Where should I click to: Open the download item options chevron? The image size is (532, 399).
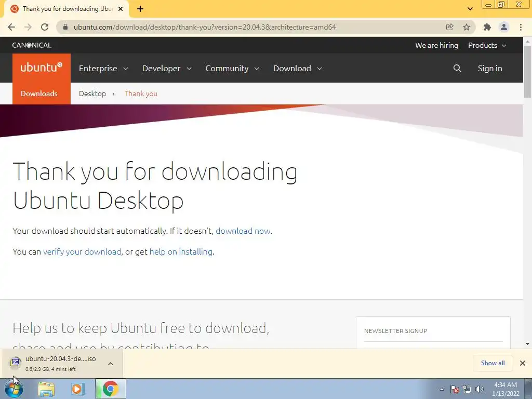pyautogui.click(x=111, y=363)
